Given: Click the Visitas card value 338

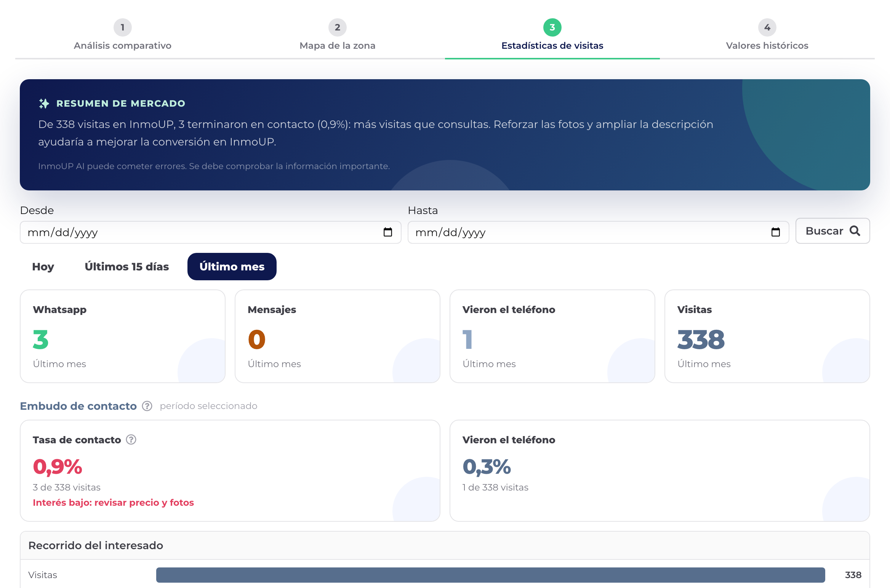Looking at the screenshot, I should pyautogui.click(x=701, y=339).
